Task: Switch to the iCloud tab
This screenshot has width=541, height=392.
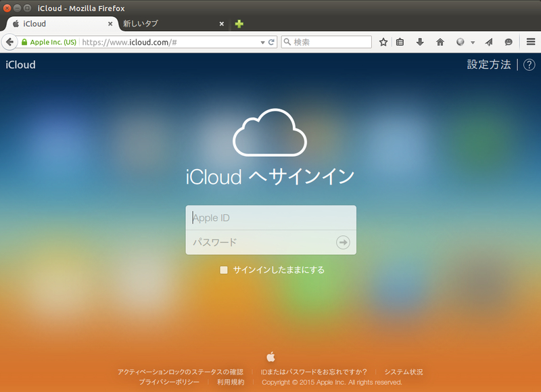Action: coord(62,24)
